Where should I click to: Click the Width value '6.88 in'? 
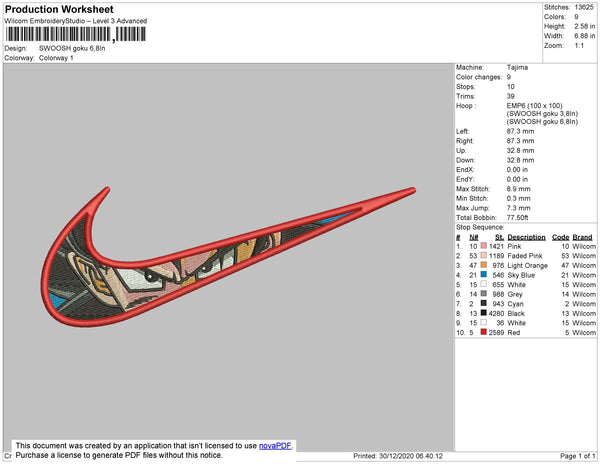[584, 36]
